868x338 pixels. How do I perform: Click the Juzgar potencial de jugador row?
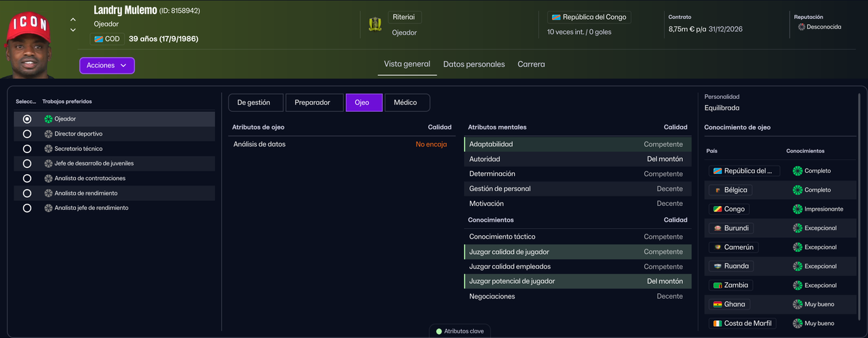578,281
